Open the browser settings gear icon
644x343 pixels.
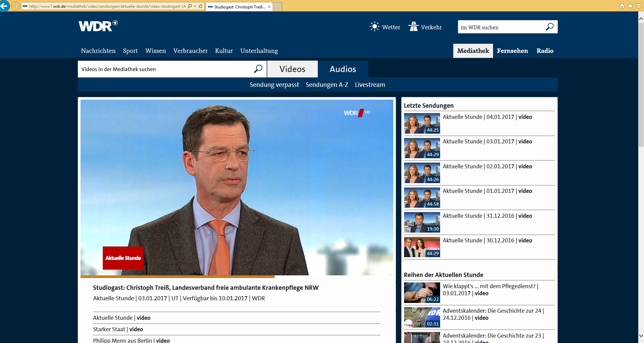point(638,6)
